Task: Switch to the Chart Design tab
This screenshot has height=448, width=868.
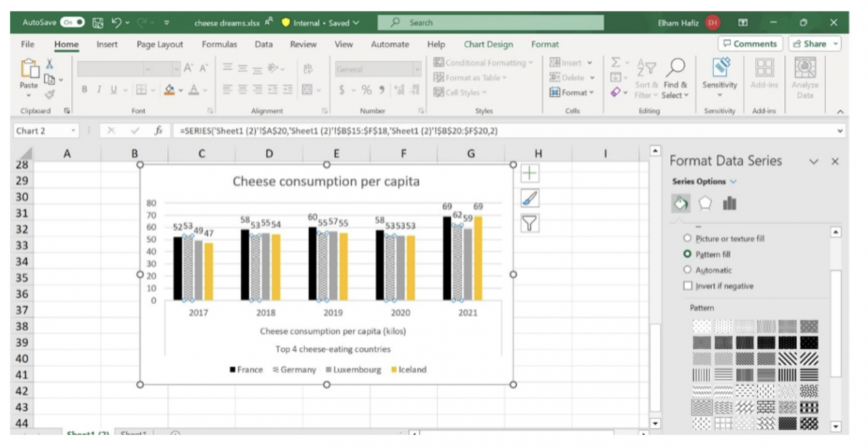Action: 488,44
